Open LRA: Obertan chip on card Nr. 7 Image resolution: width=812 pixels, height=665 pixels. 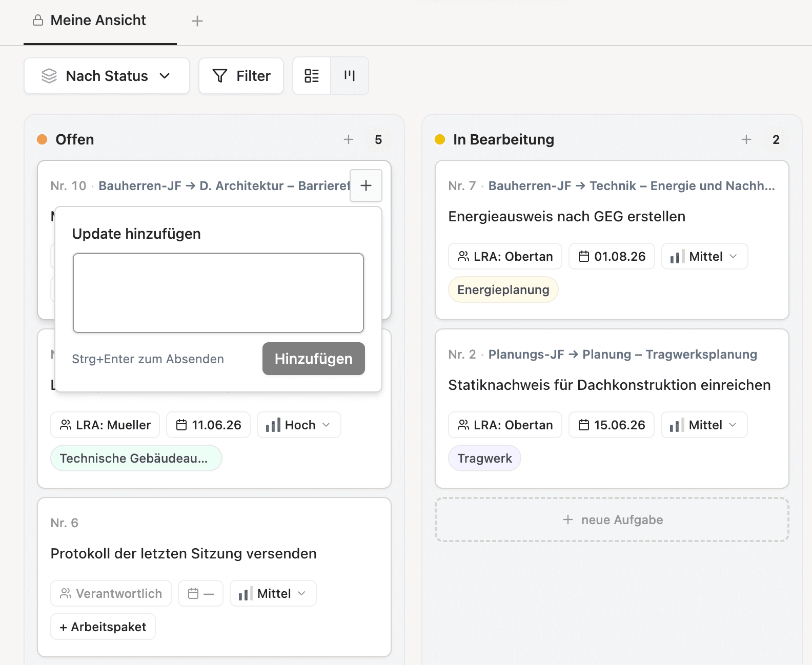click(x=505, y=256)
